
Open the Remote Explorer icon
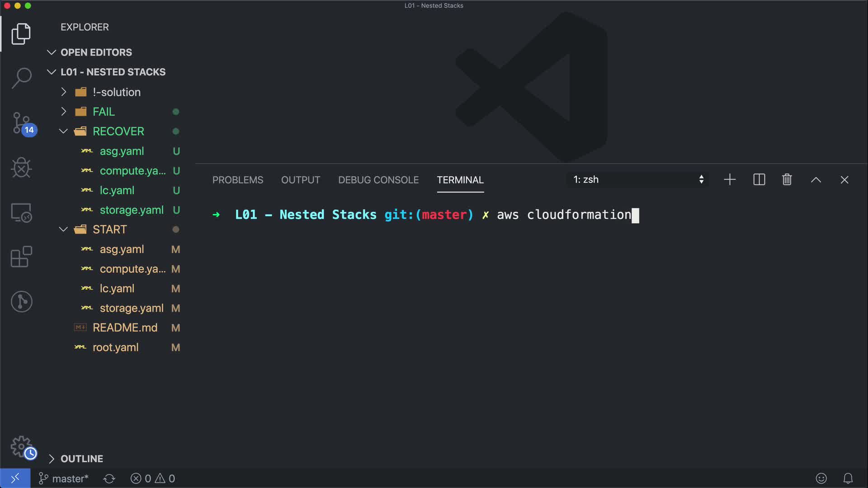21,212
